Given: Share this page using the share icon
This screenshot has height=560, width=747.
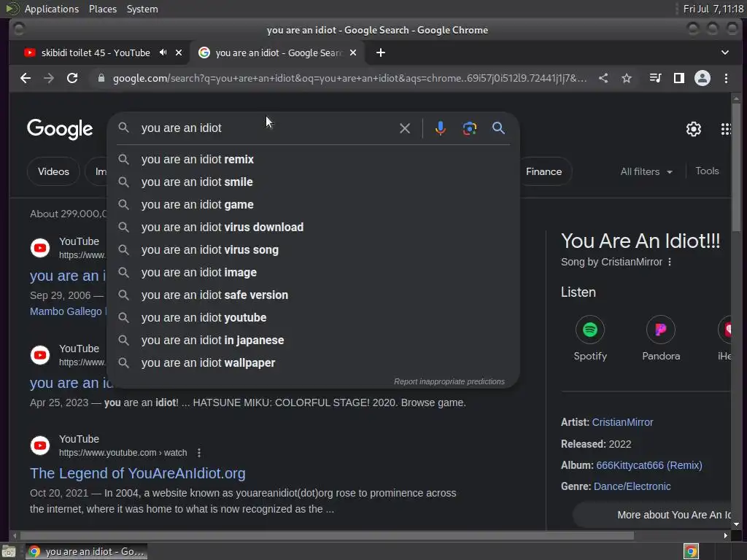Looking at the screenshot, I should tap(603, 78).
